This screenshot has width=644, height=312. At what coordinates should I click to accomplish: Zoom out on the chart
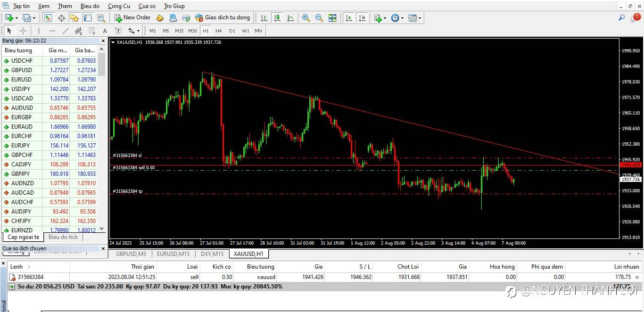click(x=319, y=18)
